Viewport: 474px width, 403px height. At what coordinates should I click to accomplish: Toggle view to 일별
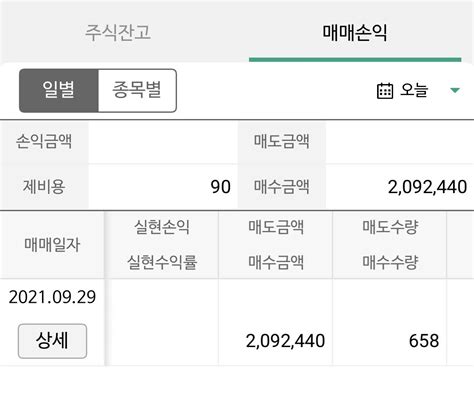[59, 90]
